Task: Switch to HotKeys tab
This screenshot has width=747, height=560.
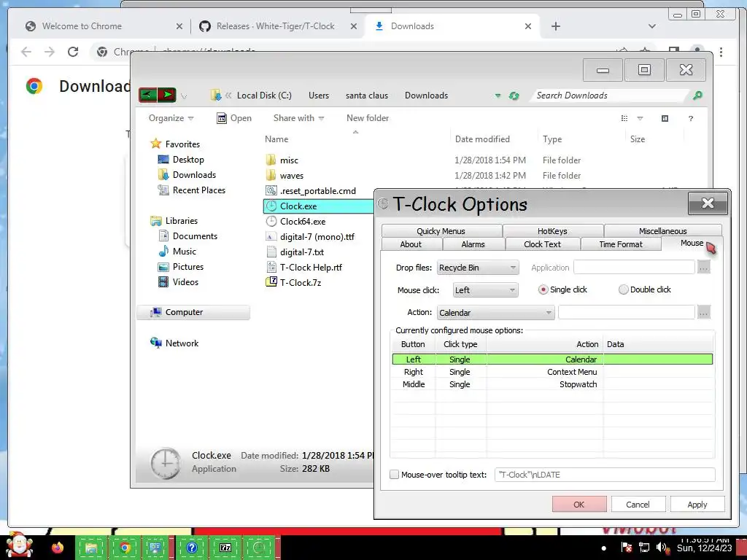Action: point(552,231)
